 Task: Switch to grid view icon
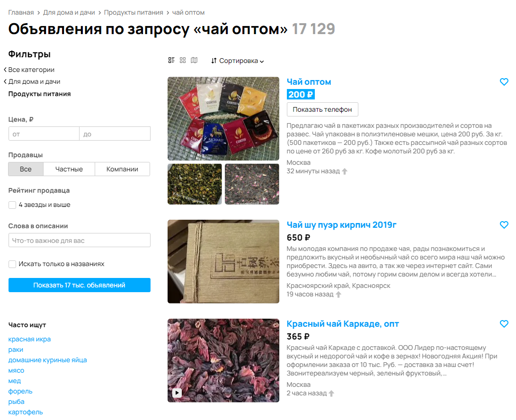click(183, 60)
